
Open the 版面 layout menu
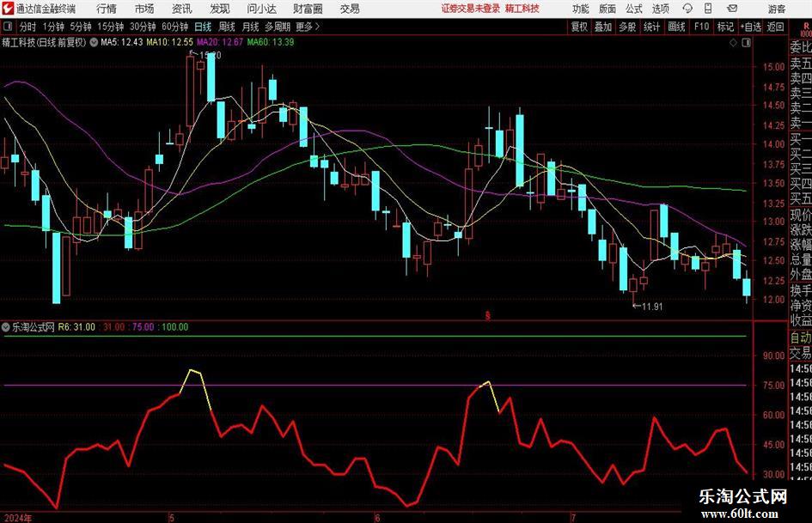tap(607, 9)
